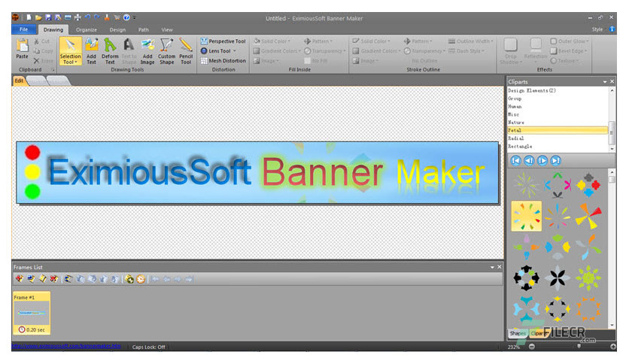This screenshot has width=629, height=364.
Task: Click the Redo arrow in quick access toolbar
Action: (x=96, y=17)
